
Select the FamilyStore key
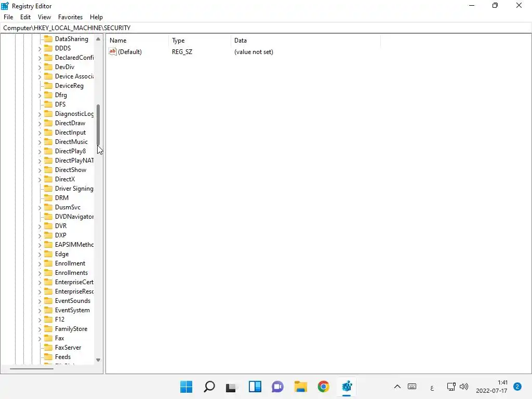pos(71,329)
